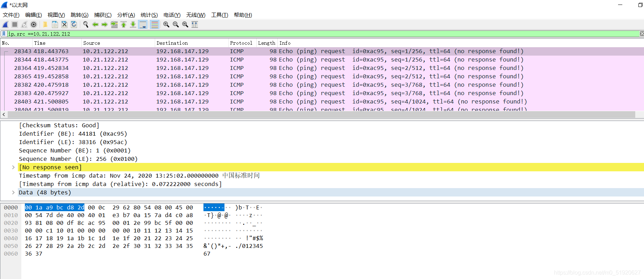Start capturing packets with the shark fin icon
This screenshot has width=644, height=279.
point(5,24)
